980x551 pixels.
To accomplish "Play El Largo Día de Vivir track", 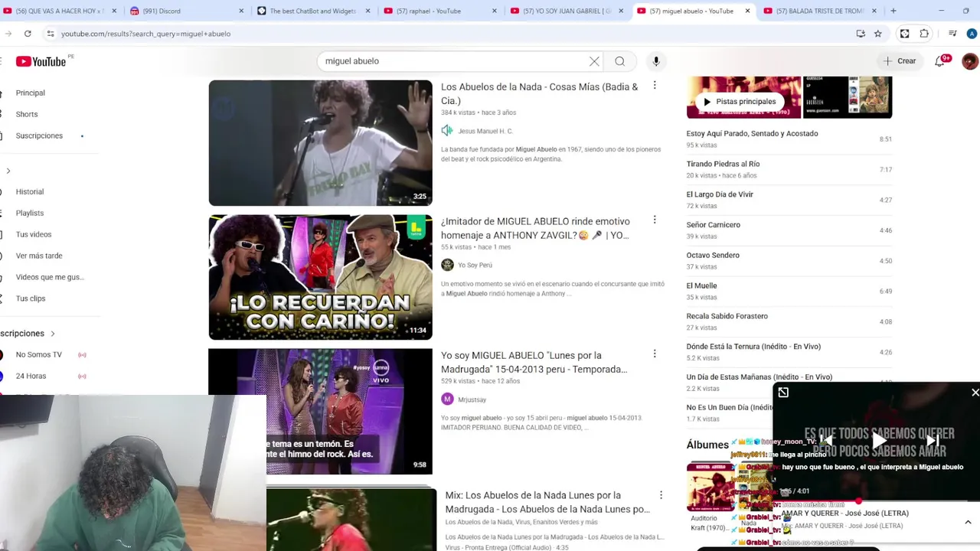I will (789, 200).
